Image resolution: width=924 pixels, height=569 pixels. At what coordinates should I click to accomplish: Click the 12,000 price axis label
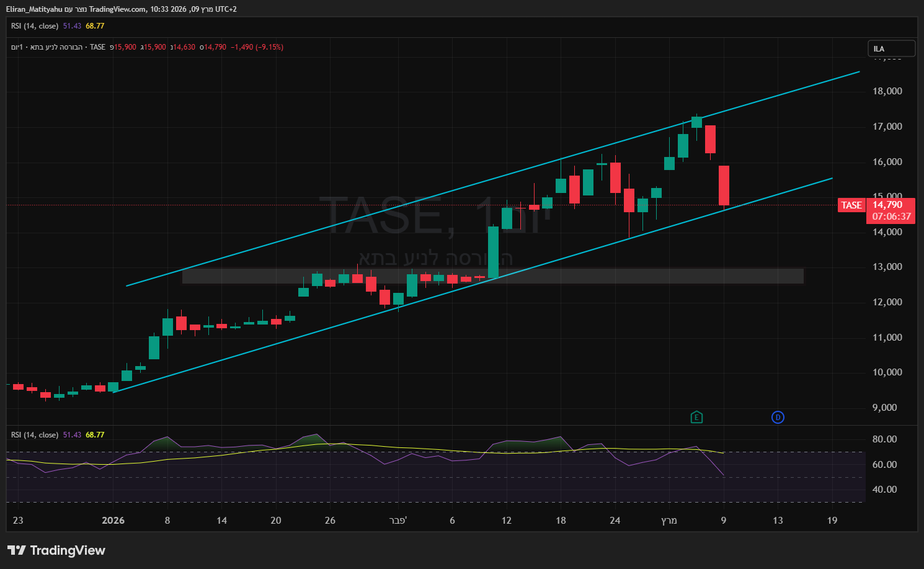click(887, 302)
